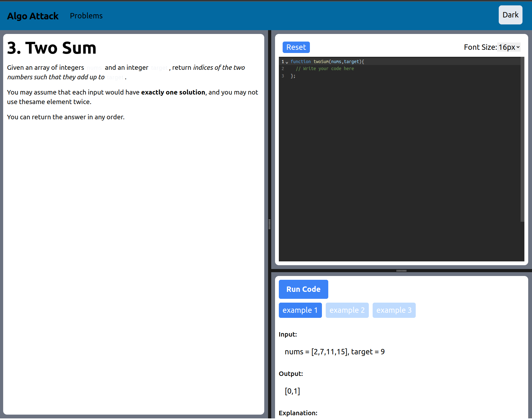Reset the code editor

296,47
